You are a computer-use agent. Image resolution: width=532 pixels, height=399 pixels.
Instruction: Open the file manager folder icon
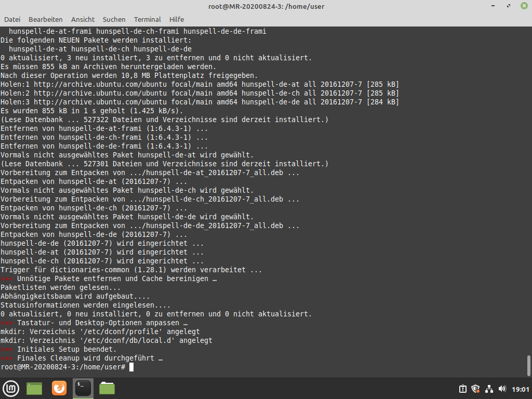pyautogui.click(x=107, y=388)
